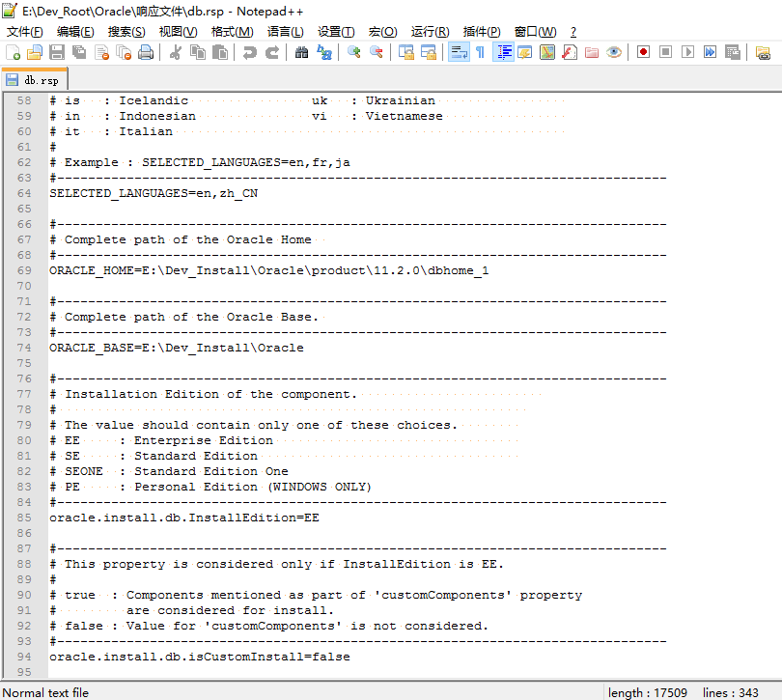Click the Notepad++ title bar app icon
Image resolution: width=782 pixels, height=700 pixels.
tap(10, 10)
